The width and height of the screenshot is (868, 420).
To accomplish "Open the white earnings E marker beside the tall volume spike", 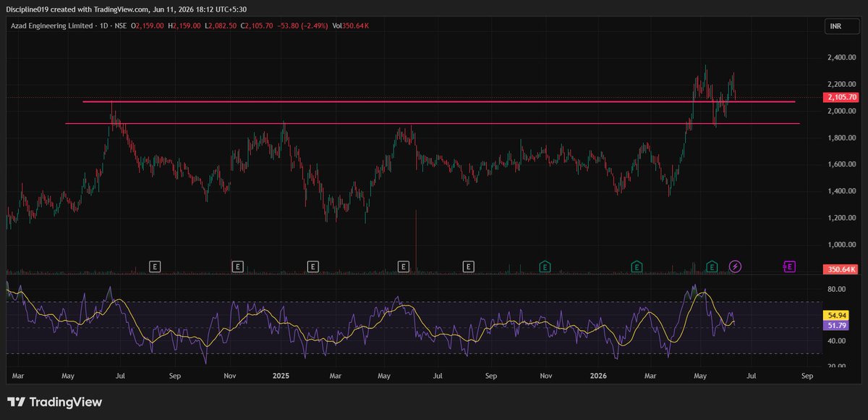I will pyautogui.click(x=404, y=266).
